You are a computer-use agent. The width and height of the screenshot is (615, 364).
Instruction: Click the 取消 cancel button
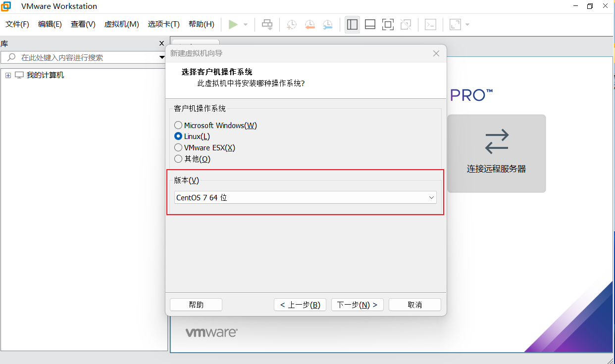415,305
